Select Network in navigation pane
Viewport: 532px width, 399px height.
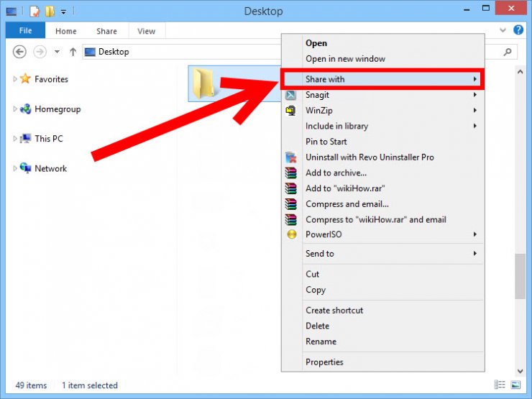[50, 168]
